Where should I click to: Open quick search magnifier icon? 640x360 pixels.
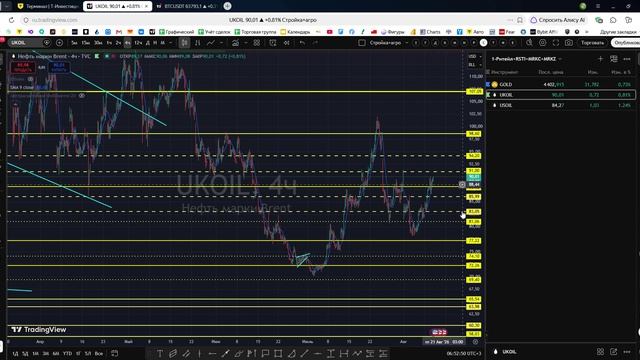pyautogui.click(x=529, y=42)
